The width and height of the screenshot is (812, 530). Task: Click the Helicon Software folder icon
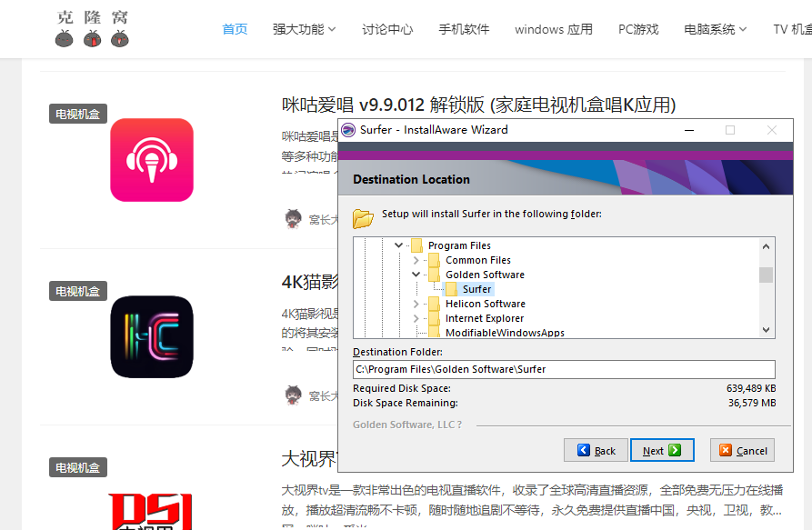(x=435, y=304)
